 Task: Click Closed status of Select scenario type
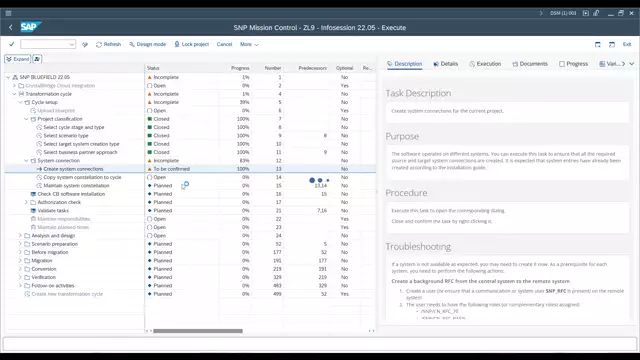[x=161, y=136]
